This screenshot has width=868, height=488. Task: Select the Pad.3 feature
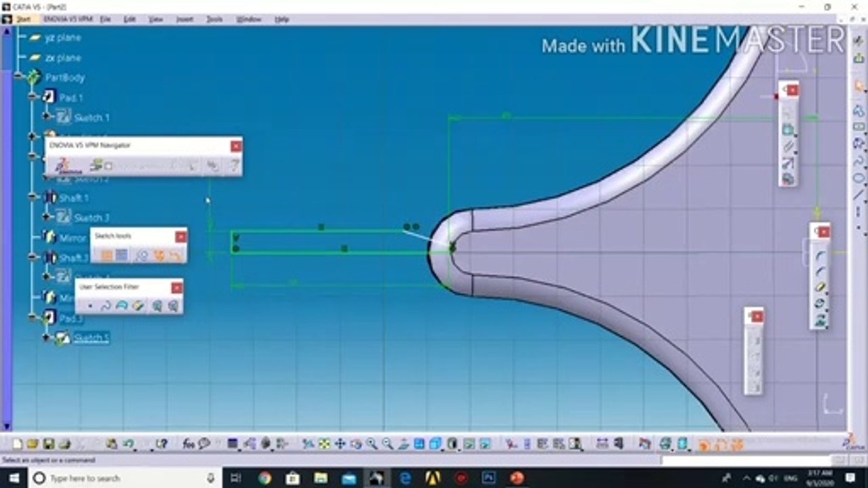tap(71, 318)
